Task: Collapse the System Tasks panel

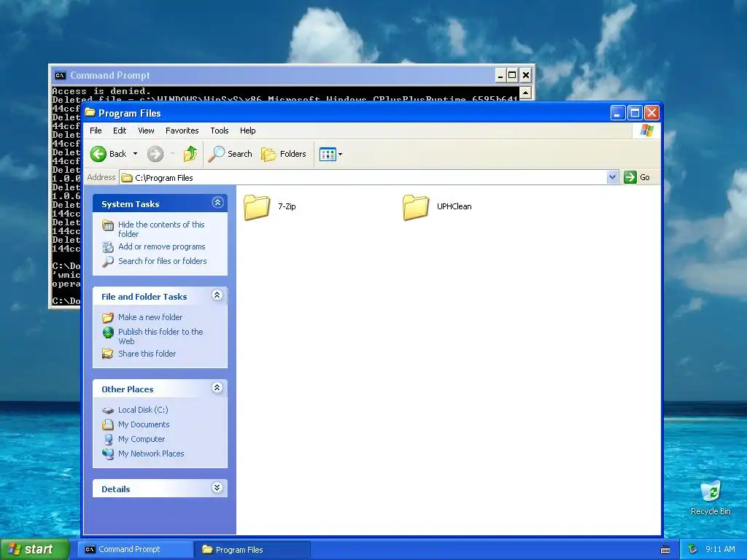Action: [x=217, y=203]
